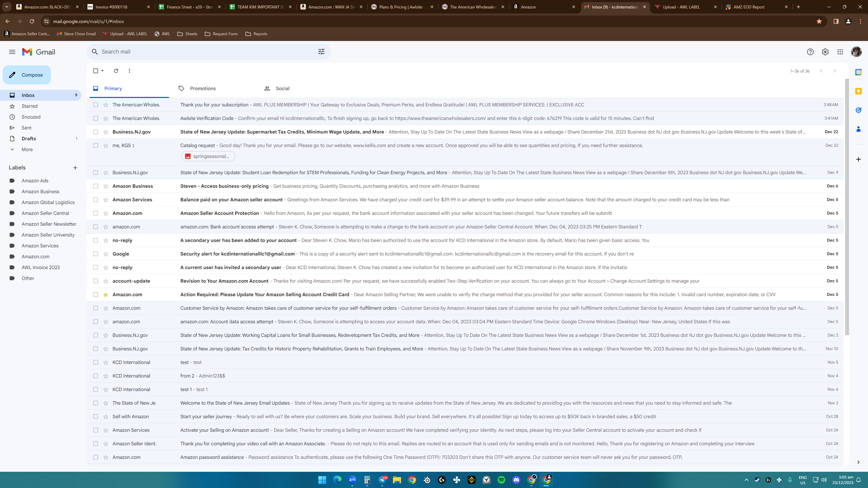Click the inbox vertical scrollbar
This screenshot has width=868, height=488.
pos(847,207)
